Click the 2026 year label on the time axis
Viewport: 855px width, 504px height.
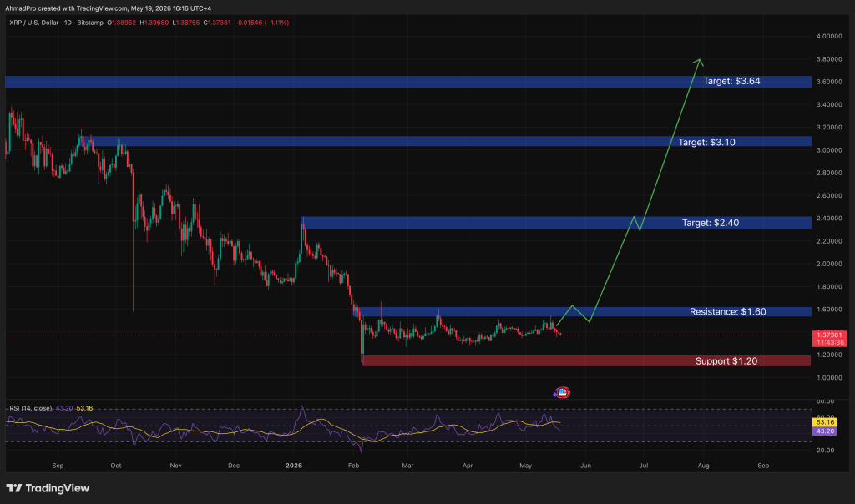pyautogui.click(x=294, y=466)
